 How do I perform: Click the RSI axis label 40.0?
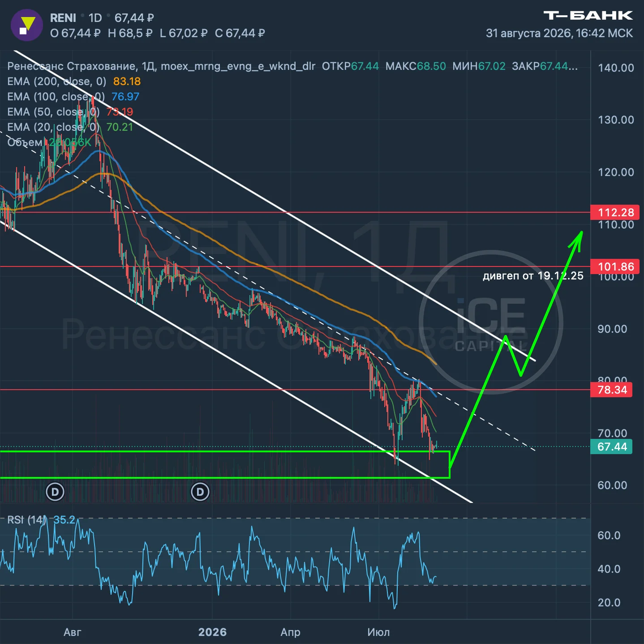pos(609,569)
